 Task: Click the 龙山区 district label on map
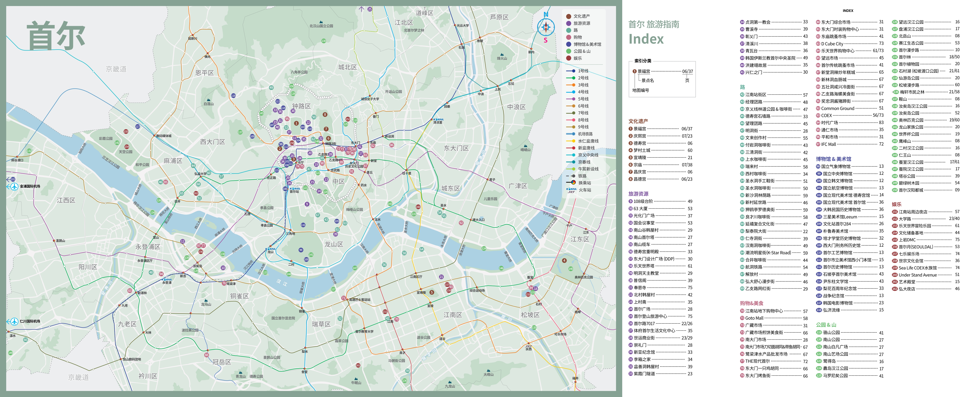point(334,244)
